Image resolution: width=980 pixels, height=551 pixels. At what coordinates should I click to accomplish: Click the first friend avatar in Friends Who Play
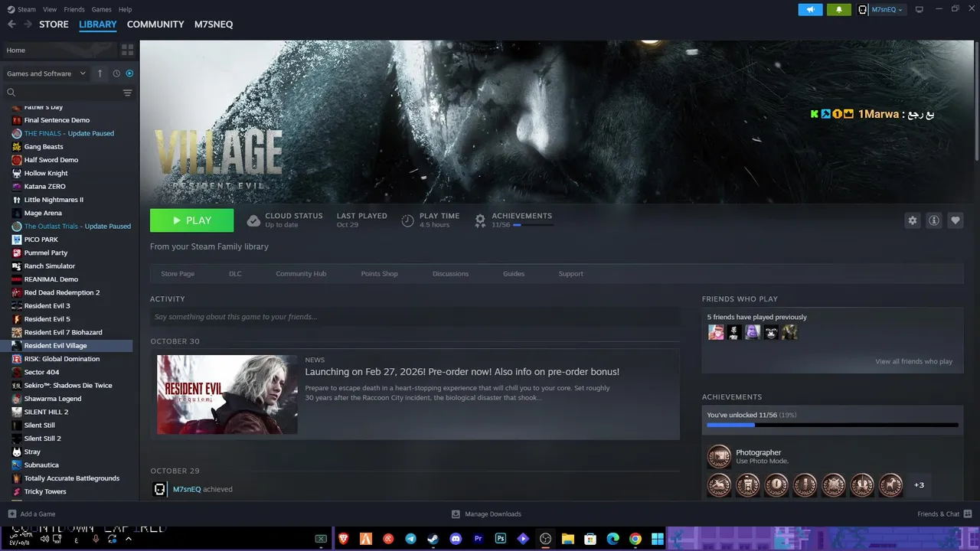[x=716, y=332]
